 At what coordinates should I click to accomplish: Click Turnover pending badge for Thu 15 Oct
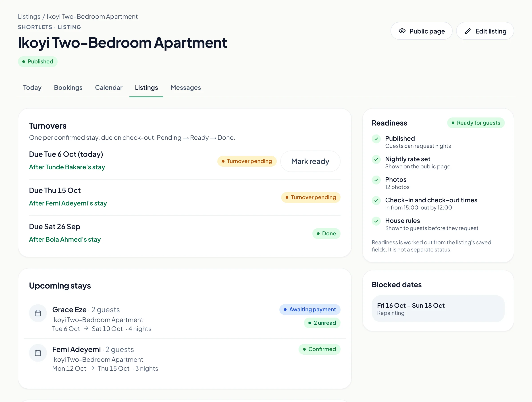(x=311, y=197)
